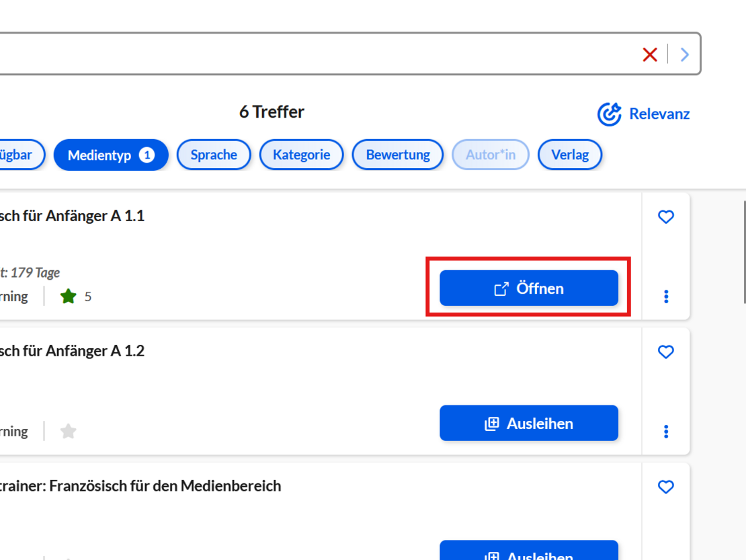Favorite the Anfänger A 1.2 course heart
The width and height of the screenshot is (746, 560).
pos(665,352)
